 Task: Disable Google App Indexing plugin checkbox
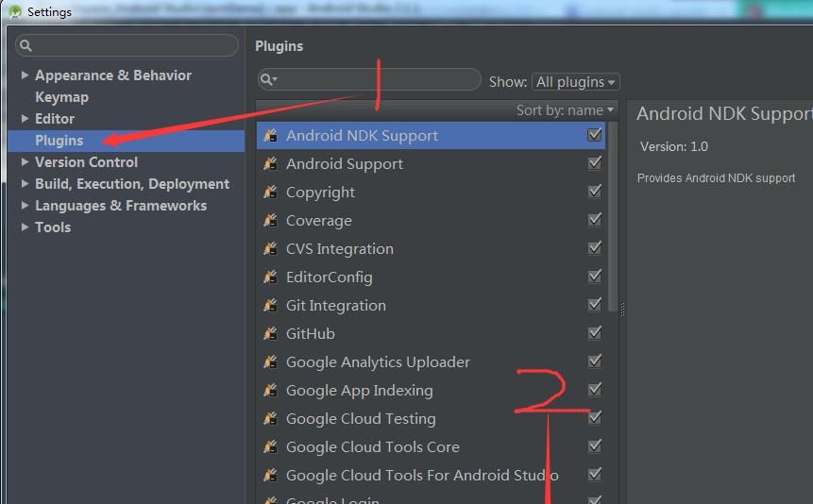coord(595,389)
